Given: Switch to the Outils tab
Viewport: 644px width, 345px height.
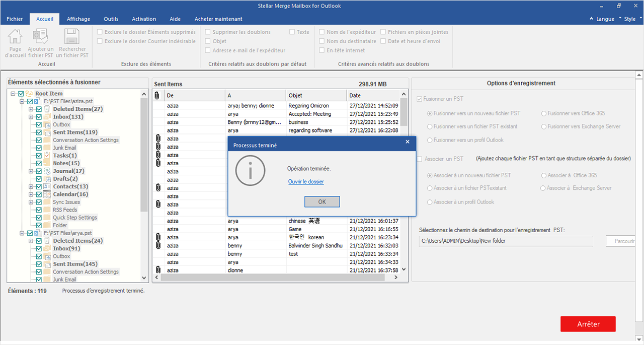Looking at the screenshot, I should point(111,19).
